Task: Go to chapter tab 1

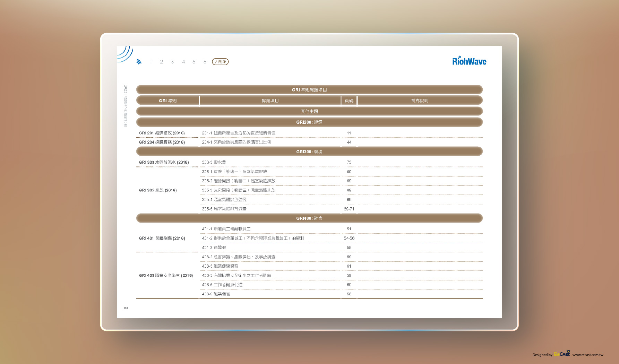Action: [x=151, y=62]
